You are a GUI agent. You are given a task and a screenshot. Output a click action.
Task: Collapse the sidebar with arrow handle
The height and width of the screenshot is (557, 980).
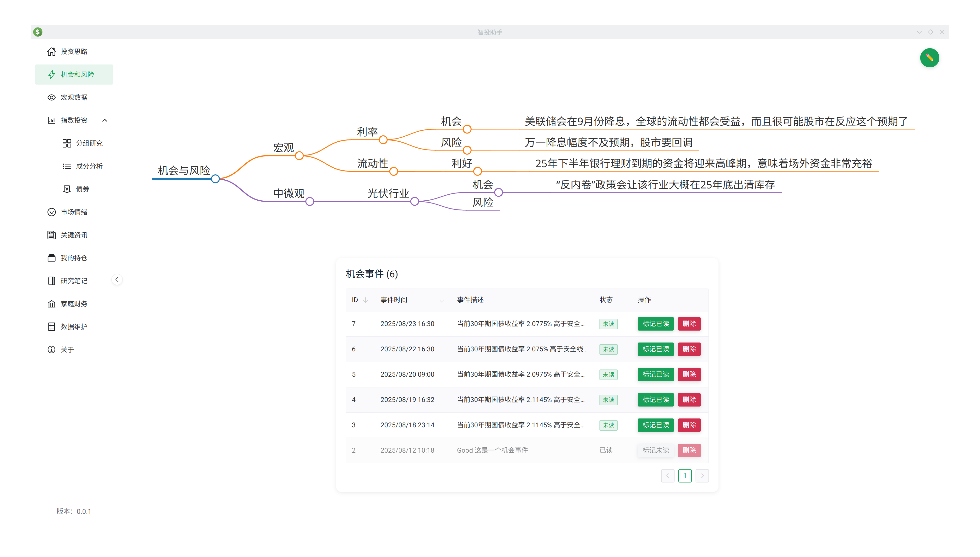pos(117,280)
